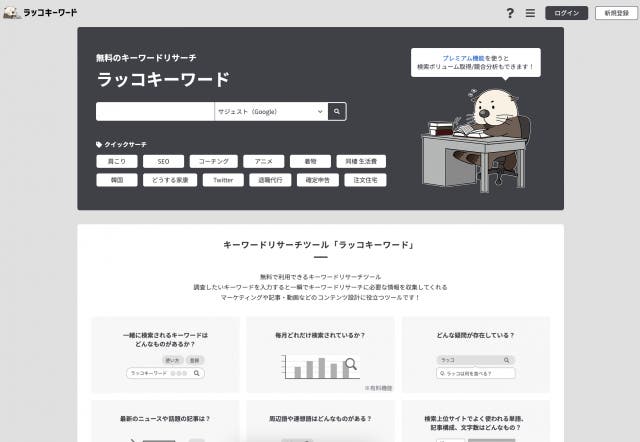
Task: Click the ラッコキーワード logo in the header
Action: 40,13
